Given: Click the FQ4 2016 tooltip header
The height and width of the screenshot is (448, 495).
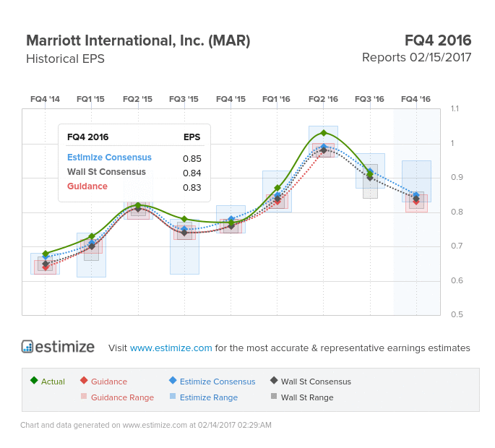Looking at the screenshot, I should tap(87, 137).
